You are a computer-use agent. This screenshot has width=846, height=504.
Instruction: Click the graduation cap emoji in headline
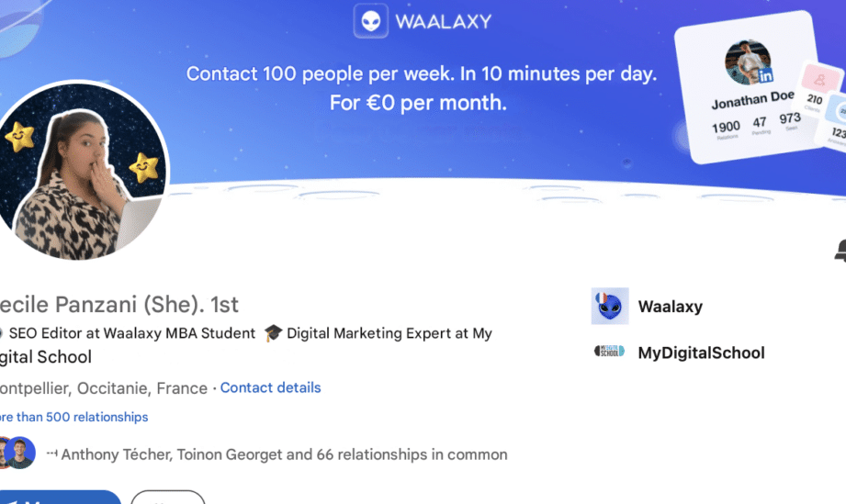pos(273,333)
